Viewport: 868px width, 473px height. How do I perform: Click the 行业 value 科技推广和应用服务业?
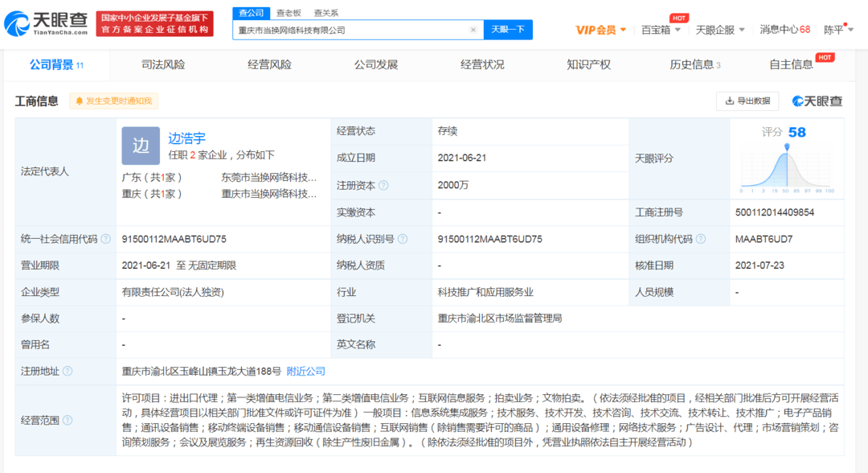coord(485,292)
